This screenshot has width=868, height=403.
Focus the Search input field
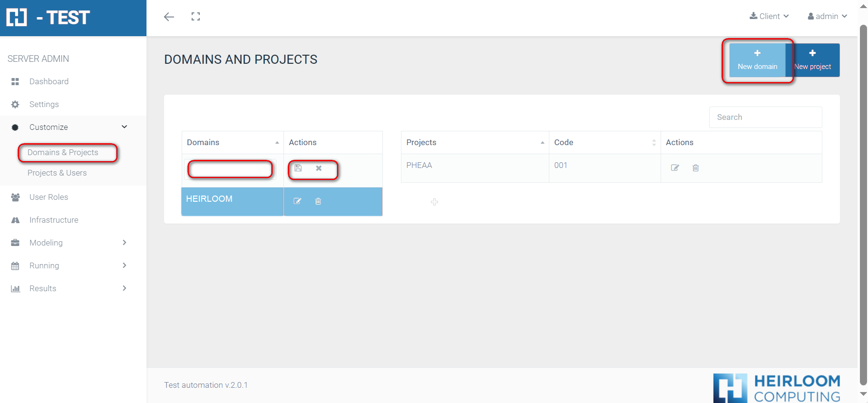pyautogui.click(x=765, y=117)
